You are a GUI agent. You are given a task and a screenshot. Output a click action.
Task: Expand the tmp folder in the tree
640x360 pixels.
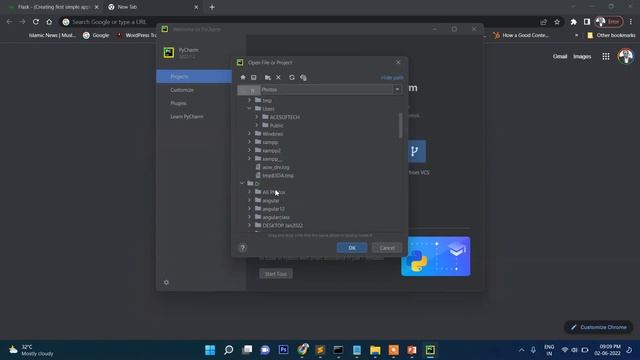tap(249, 100)
